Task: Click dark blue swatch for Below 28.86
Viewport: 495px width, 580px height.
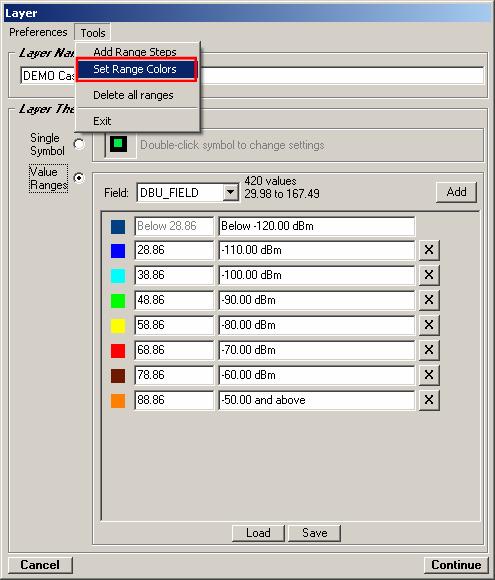Action: [x=118, y=226]
